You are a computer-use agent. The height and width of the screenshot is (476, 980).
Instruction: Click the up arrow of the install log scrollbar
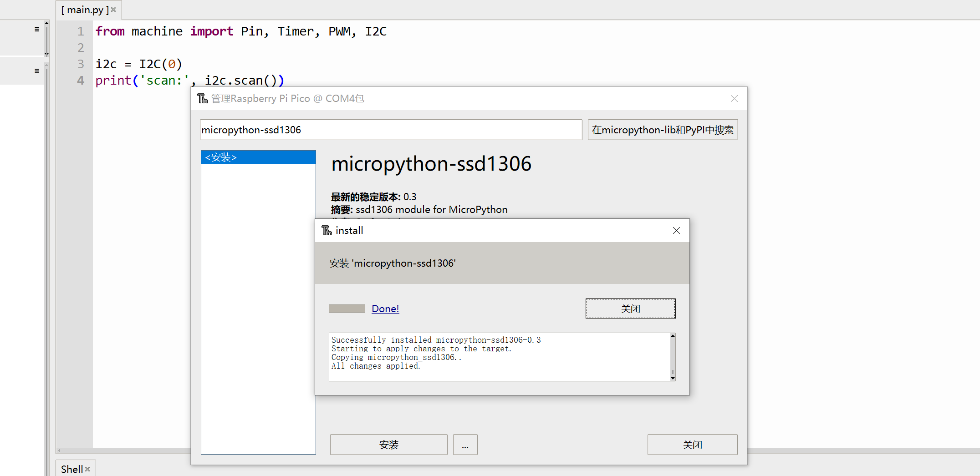pos(673,337)
